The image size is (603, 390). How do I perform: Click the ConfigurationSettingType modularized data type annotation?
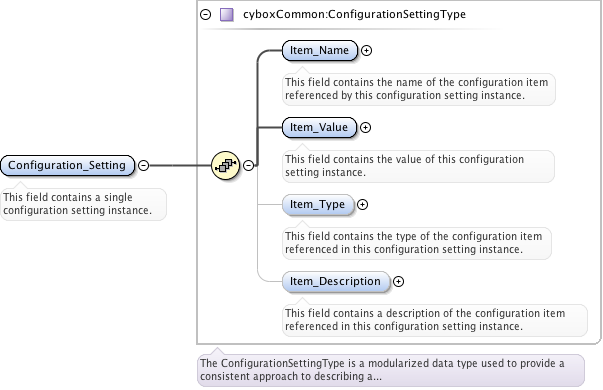[x=391, y=370]
